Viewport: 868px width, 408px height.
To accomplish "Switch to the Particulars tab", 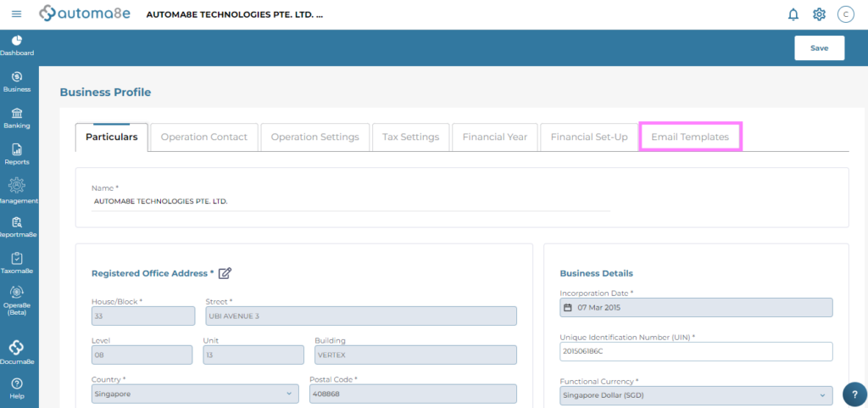I will (x=112, y=137).
